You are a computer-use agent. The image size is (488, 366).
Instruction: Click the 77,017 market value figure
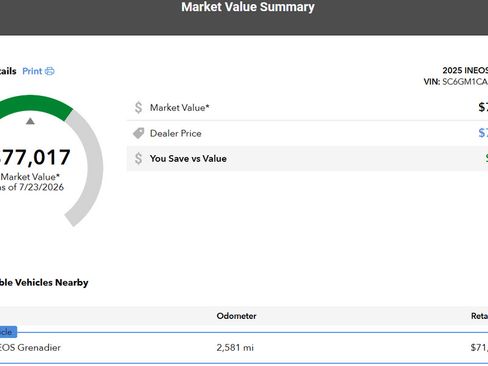coord(35,157)
